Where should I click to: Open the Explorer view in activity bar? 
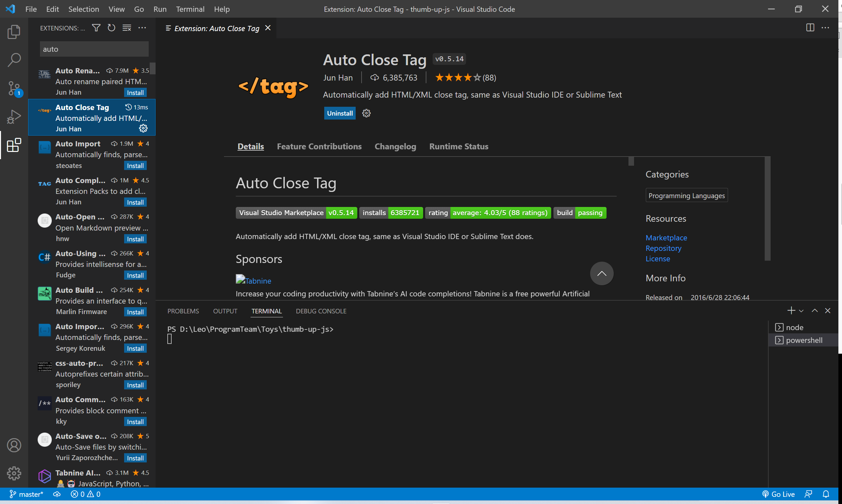click(x=14, y=31)
